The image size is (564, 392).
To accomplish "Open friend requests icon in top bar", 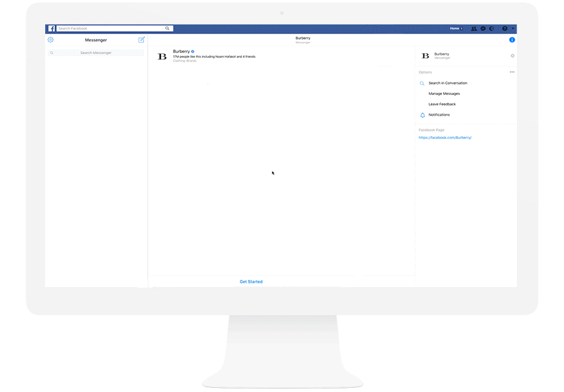I will (x=474, y=29).
